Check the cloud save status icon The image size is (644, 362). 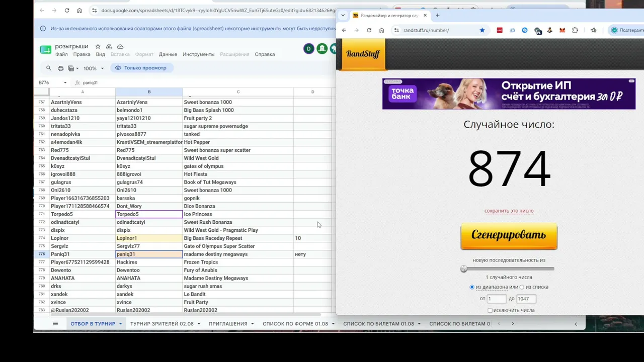pos(120,46)
